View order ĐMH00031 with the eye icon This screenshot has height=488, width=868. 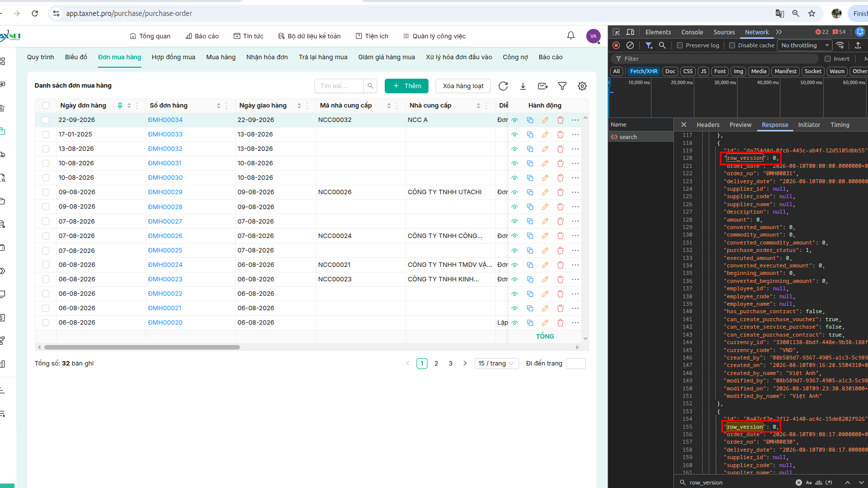(x=515, y=163)
